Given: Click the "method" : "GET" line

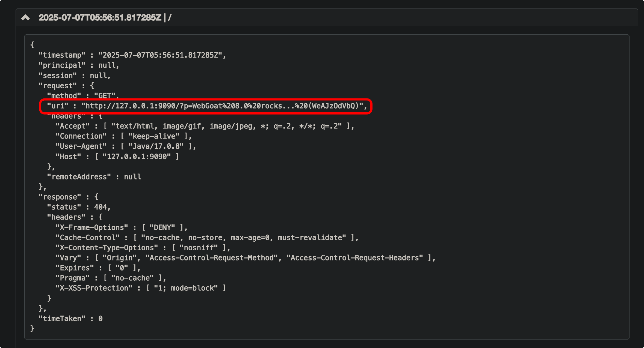Looking at the screenshot, I should pyautogui.click(x=83, y=96).
